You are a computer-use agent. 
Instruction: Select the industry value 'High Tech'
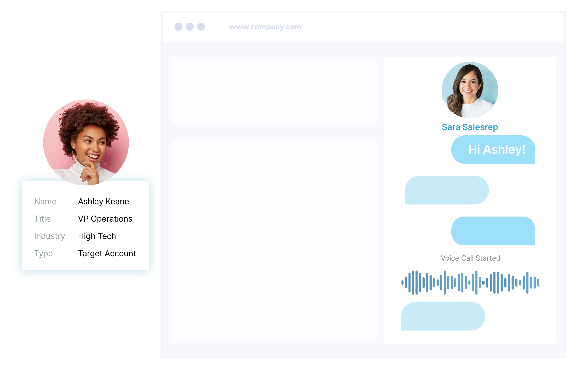click(x=97, y=236)
